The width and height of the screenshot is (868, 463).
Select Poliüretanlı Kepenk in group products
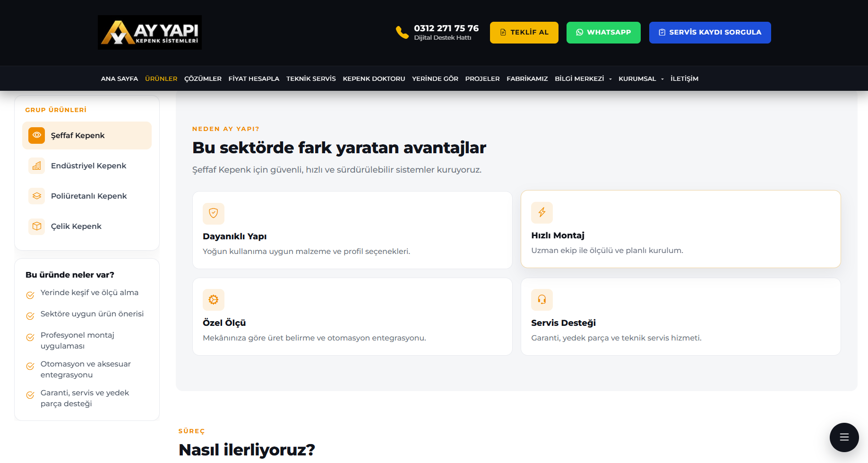coord(87,196)
